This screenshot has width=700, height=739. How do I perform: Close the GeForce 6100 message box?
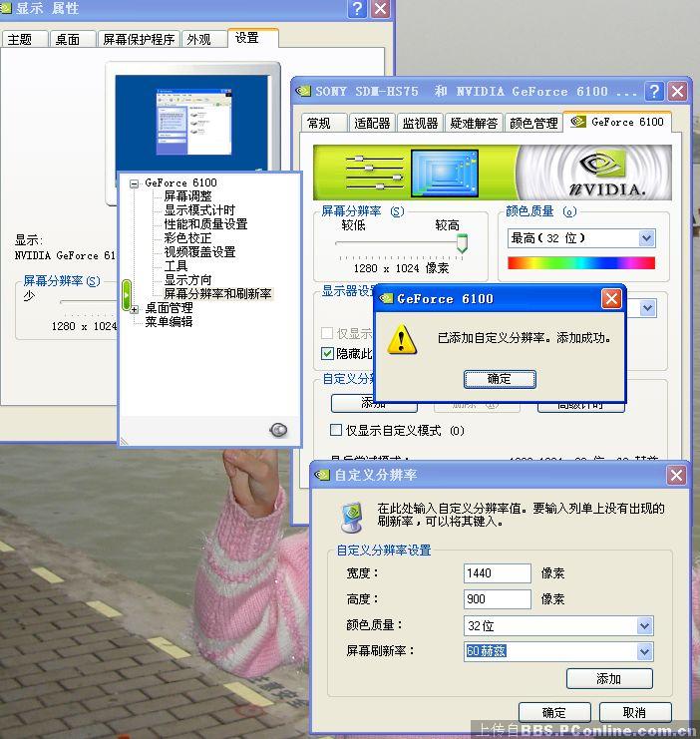pyautogui.click(x=611, y=299)
